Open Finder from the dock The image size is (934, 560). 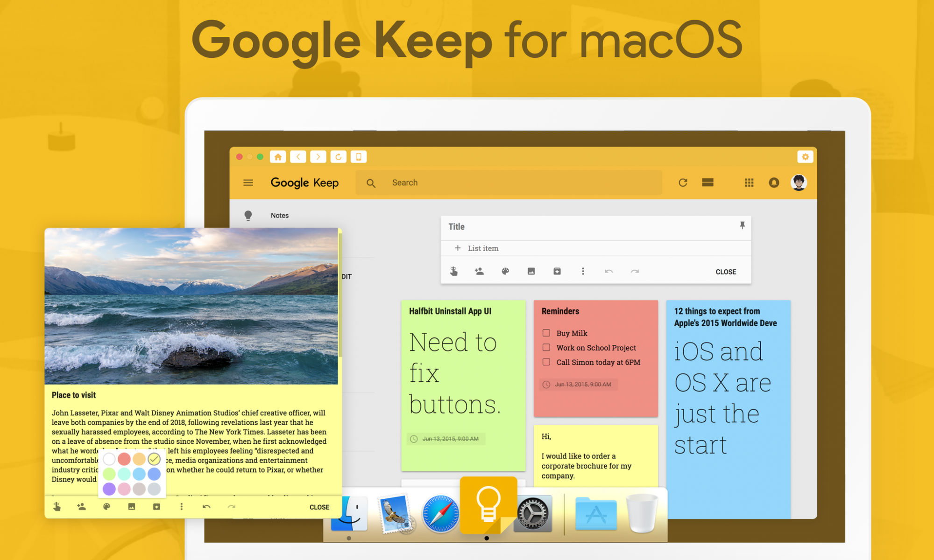[x=349, y=514]
